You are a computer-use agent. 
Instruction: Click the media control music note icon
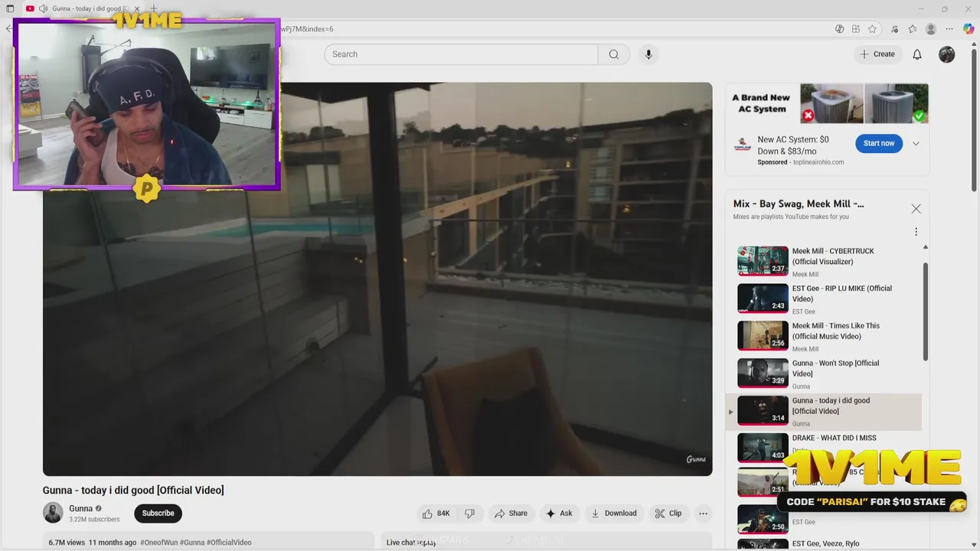click(x=895, y=29)
